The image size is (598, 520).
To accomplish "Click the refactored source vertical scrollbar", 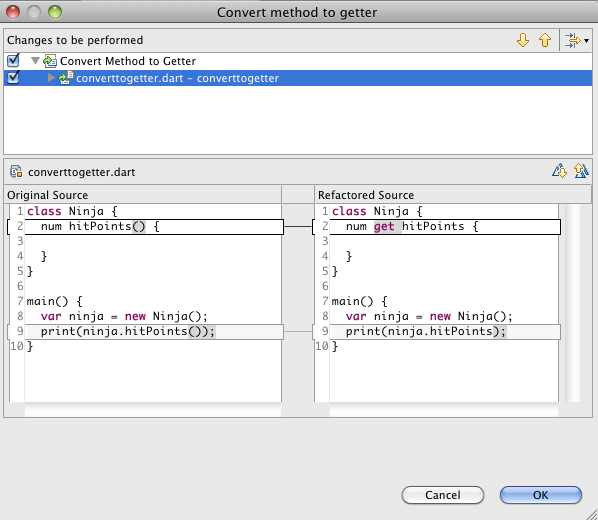I will tap(572, 303).
